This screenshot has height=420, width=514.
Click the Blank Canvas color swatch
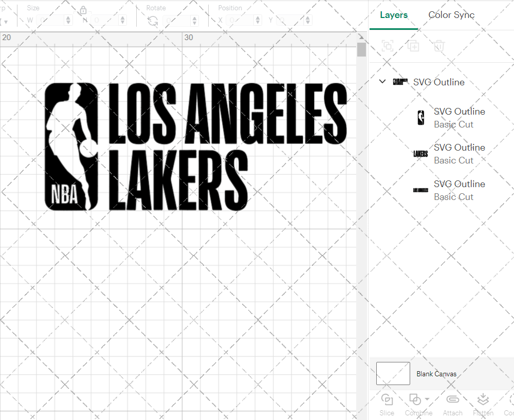tap(393, 373)
